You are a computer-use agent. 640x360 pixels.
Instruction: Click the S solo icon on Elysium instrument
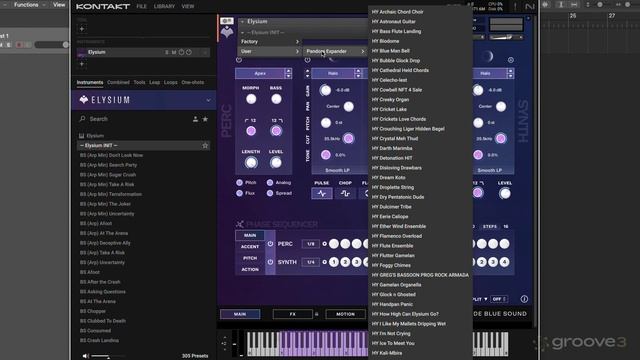[167, 52]
